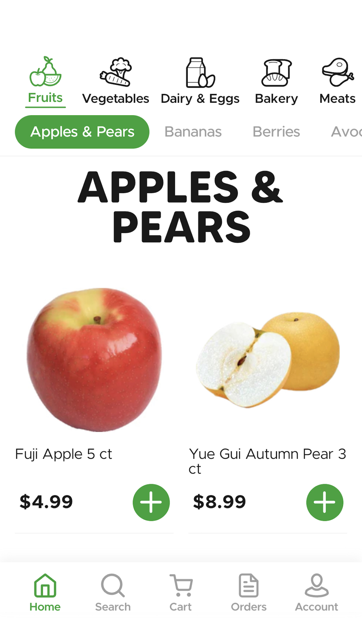The image size is (362, 644).
Task: Open the Dairy & Eggs milk carton icon
Action: coord(200,72)
